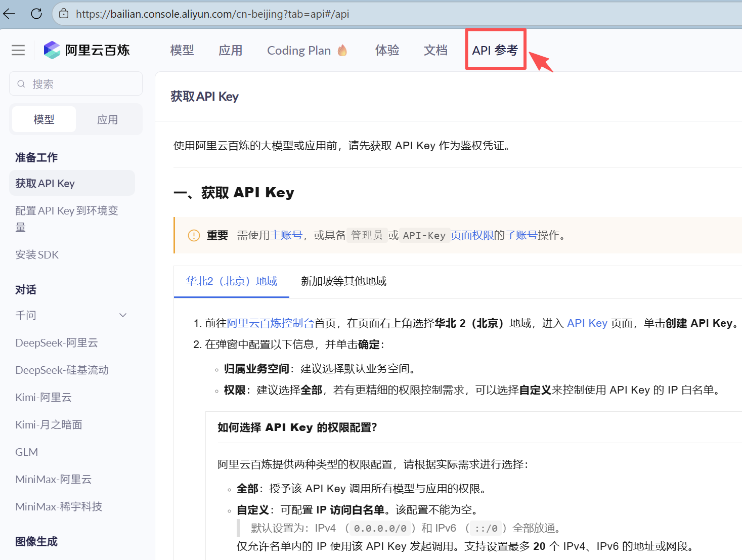Click the browser back arrow
Screen dimensions: 742x560
pos(9,14)
